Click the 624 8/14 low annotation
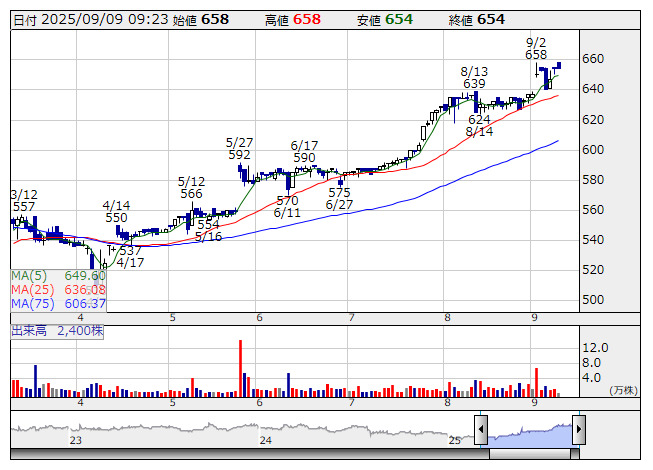Image resolution: width=653 pixels, height=470 pixels. pyautogui.click(x=479, y=126)
